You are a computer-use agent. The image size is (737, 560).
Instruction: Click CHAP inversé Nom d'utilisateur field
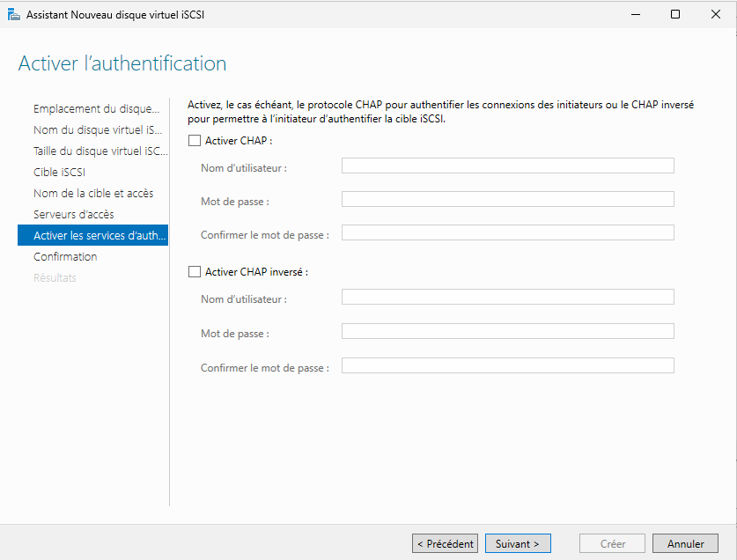(x=507, y=297)
